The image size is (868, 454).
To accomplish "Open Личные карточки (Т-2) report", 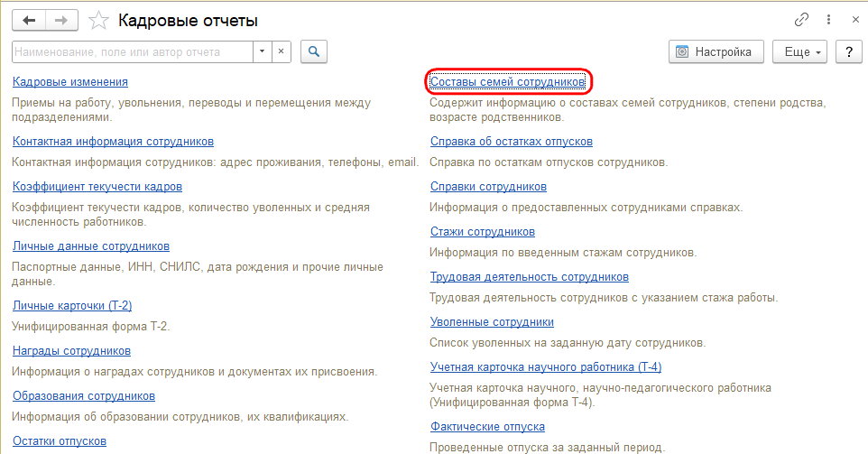I will tap(72, 306).
